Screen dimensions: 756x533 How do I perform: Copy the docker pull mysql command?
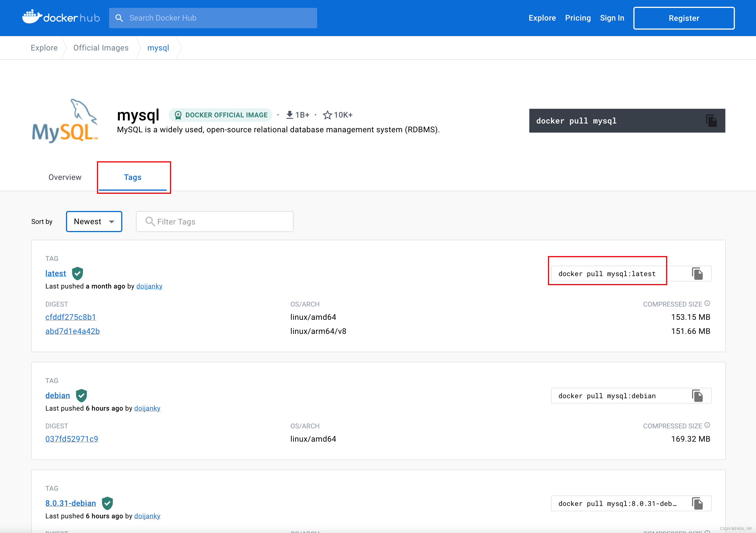[711, 121]
